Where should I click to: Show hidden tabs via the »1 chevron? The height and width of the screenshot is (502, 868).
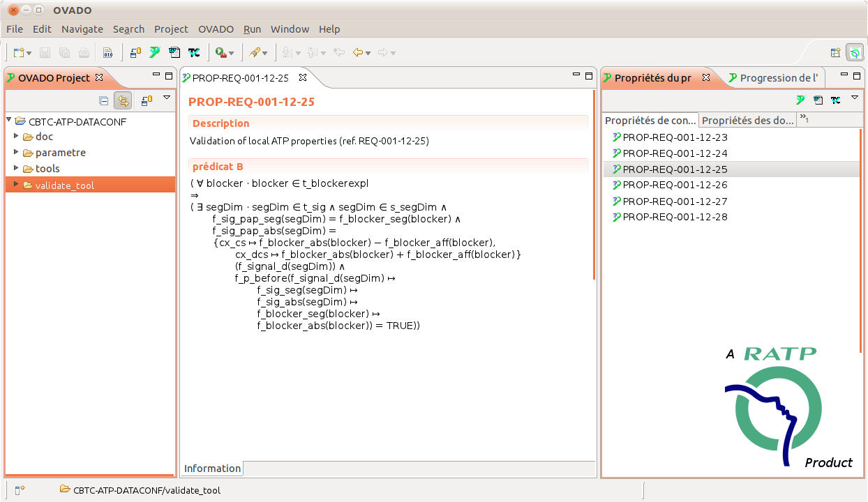[x=804, y=119]
